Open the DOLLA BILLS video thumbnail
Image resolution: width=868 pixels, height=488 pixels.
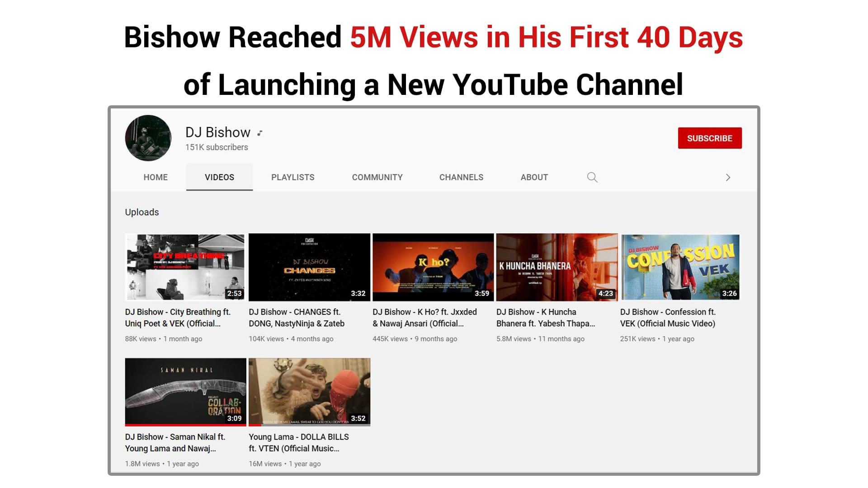(x=310, y=392)
